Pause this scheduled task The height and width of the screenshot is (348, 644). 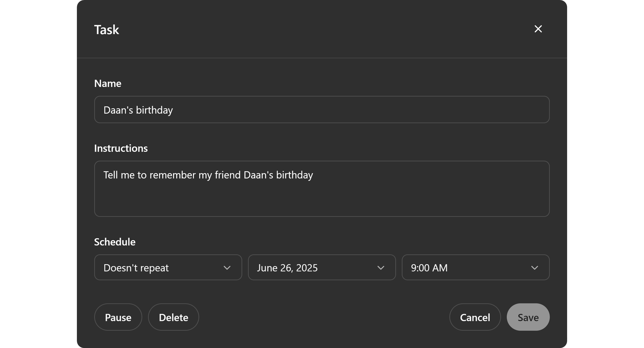pos(118,317)
